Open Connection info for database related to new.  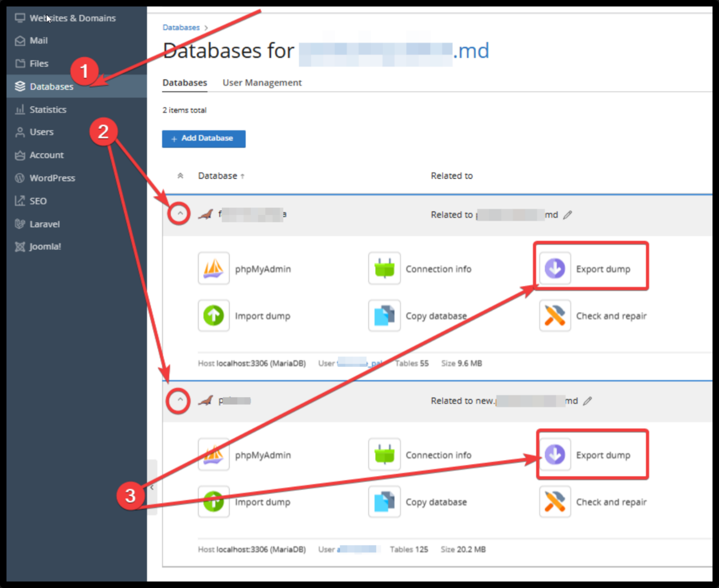point(419,455)
